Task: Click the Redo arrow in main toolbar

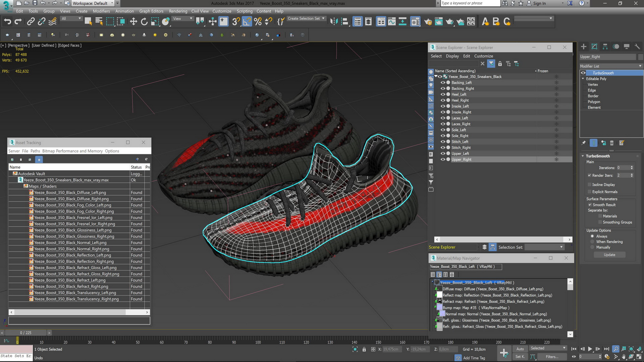Action: [18, 21]
